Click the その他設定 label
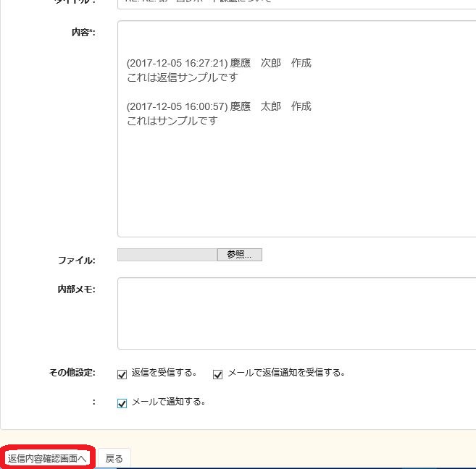Viewport: 476px width, 469px height. (71, 373)
